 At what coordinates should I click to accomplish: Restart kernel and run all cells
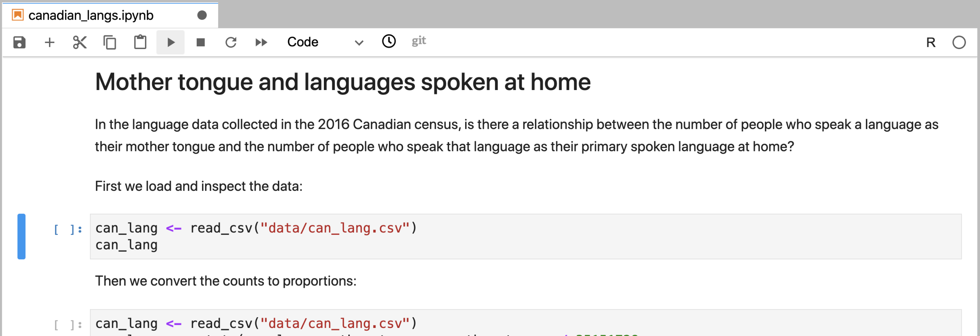pos(261,42)
